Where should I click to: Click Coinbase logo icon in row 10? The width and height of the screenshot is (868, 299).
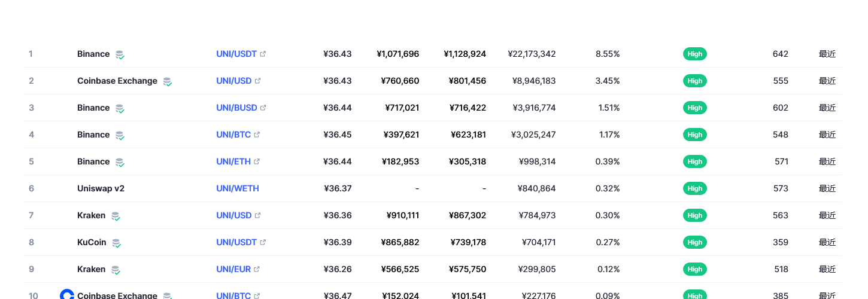(67, 295)
